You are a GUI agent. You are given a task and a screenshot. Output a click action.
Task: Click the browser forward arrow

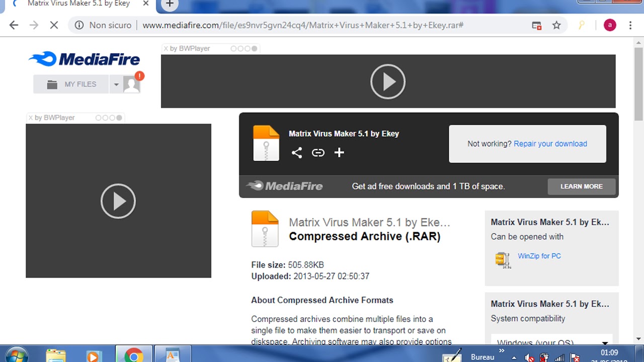pyautogui.click(x=34, y=25)
